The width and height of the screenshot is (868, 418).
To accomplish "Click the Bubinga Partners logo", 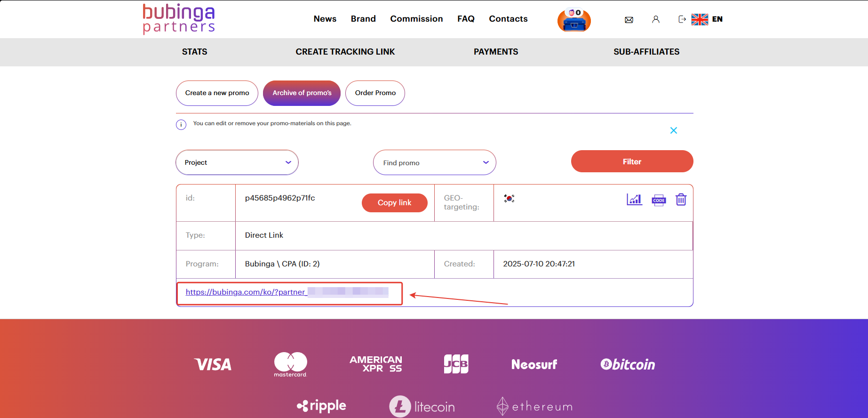I will (179, 19).
